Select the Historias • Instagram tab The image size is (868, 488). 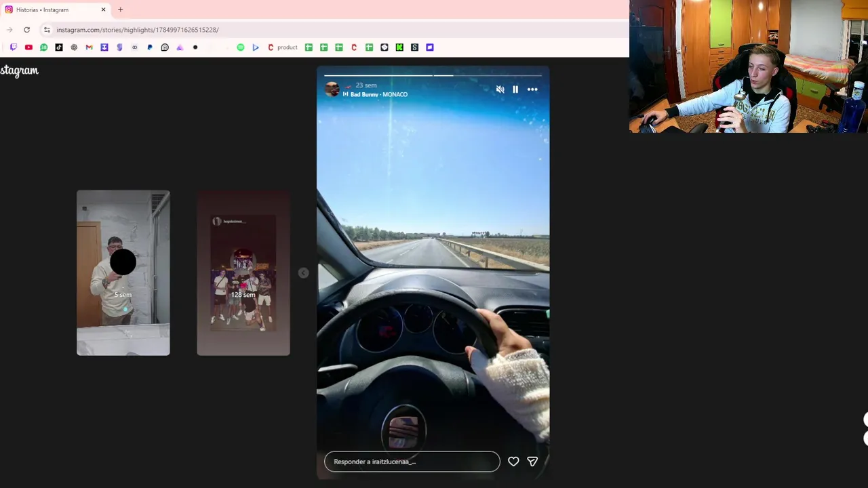click(x=56, y=9)
